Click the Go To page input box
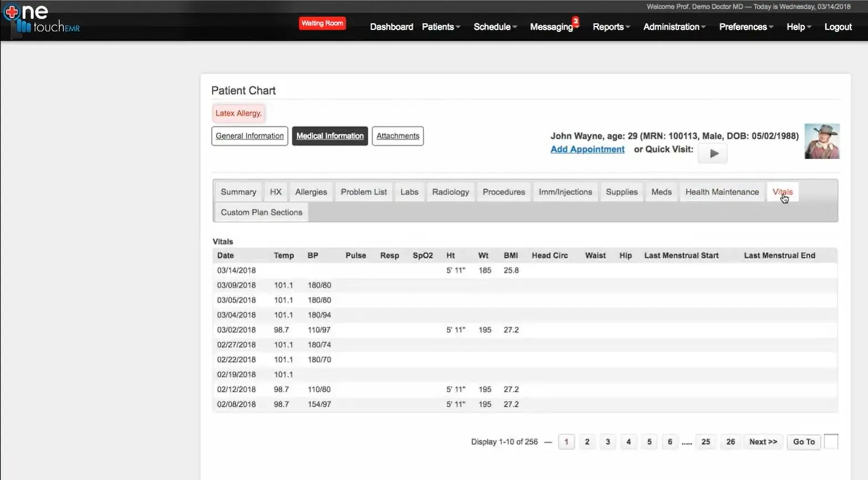Image resolution: width=868 pixels, height=480 pixels. pyautogui.click(x=831, y=441)
